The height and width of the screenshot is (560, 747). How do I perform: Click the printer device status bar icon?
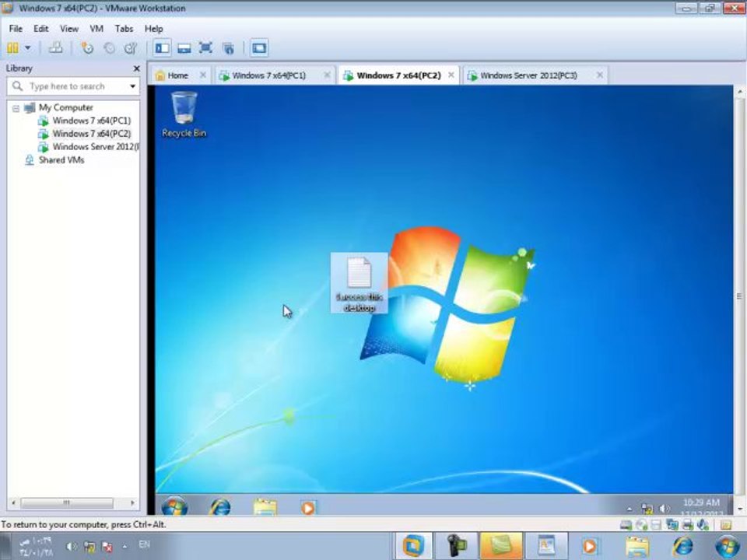click(687, 525)
